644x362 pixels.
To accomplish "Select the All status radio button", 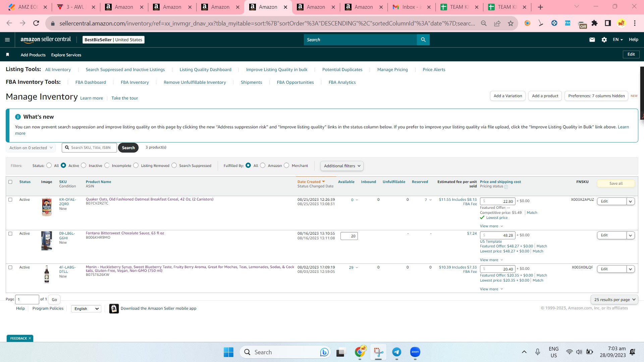I will [x=49, y=165].
